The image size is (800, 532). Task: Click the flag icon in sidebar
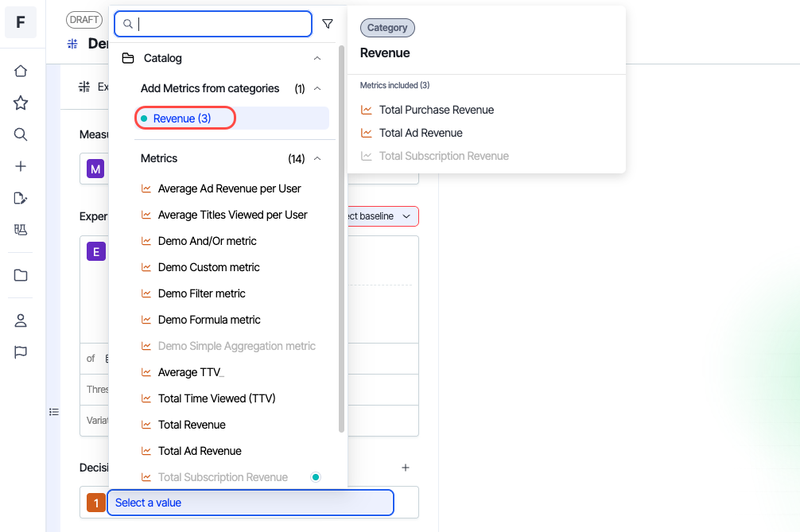(21, 352)
